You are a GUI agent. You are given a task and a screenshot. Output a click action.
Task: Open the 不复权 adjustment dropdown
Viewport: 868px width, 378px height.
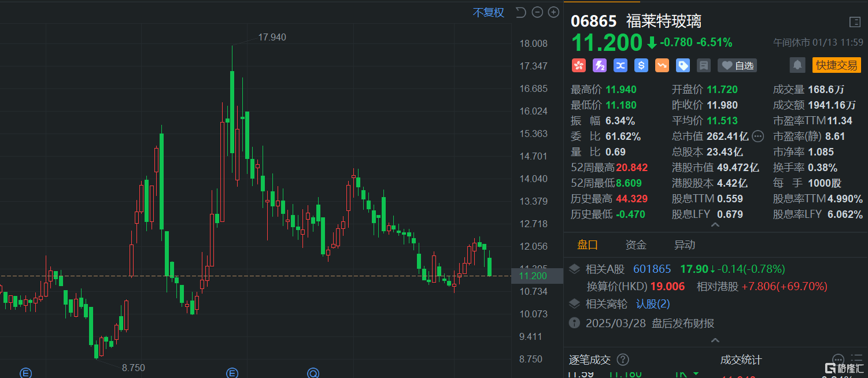pyautogui.click(x=489, y=12)
